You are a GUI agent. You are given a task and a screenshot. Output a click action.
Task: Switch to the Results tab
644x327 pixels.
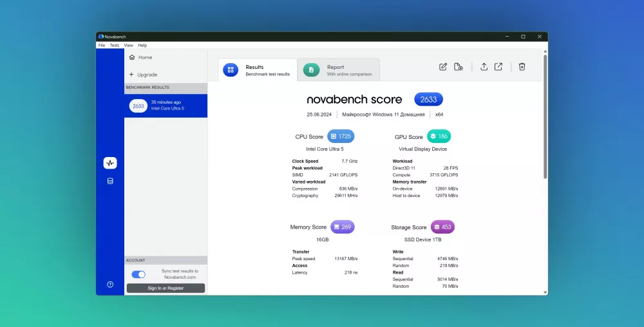point(258,70)
